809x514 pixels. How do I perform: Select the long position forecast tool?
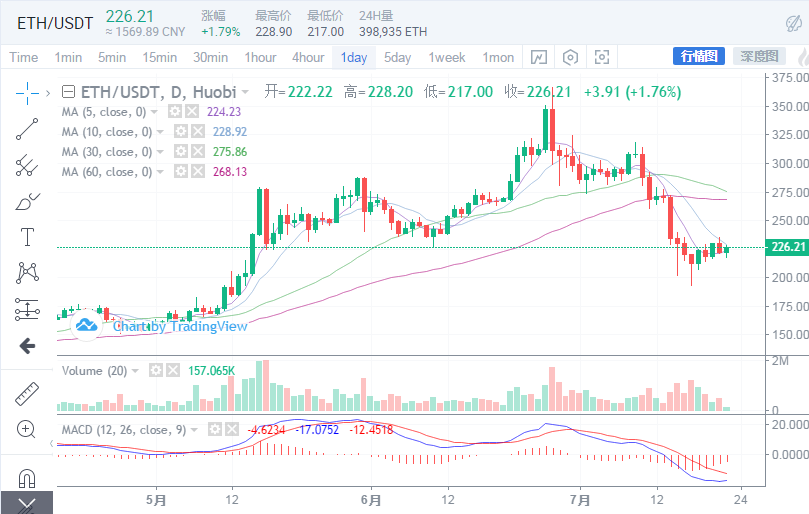point(27,310)
